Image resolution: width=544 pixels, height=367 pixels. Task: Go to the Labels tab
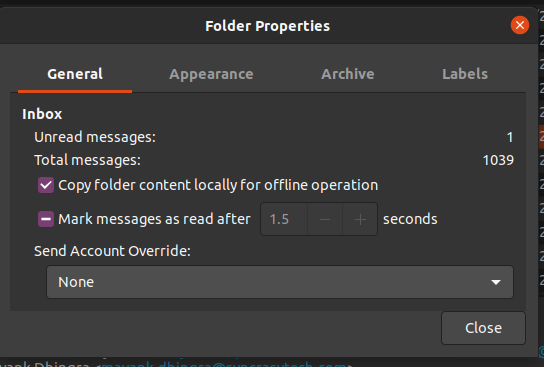[465, 74]
